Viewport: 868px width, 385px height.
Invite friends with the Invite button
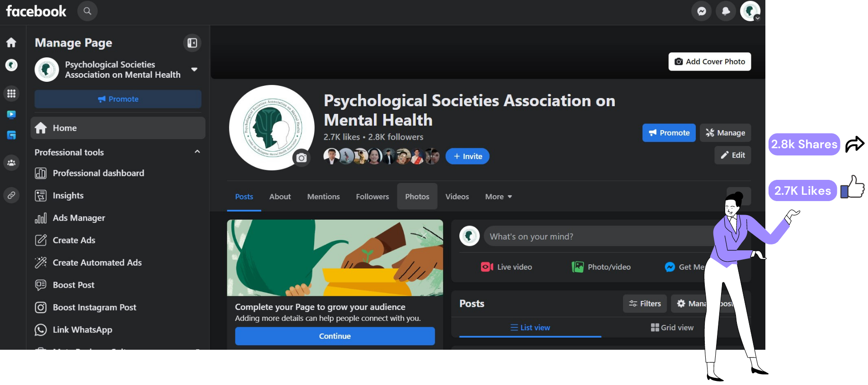tap(467, 156)
